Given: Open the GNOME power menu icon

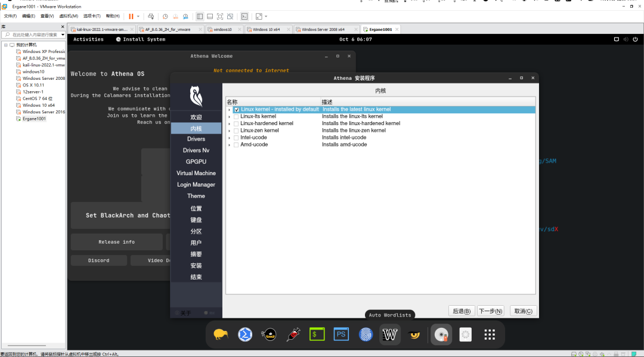Looking at the screenshot, I should coord(635,39).
